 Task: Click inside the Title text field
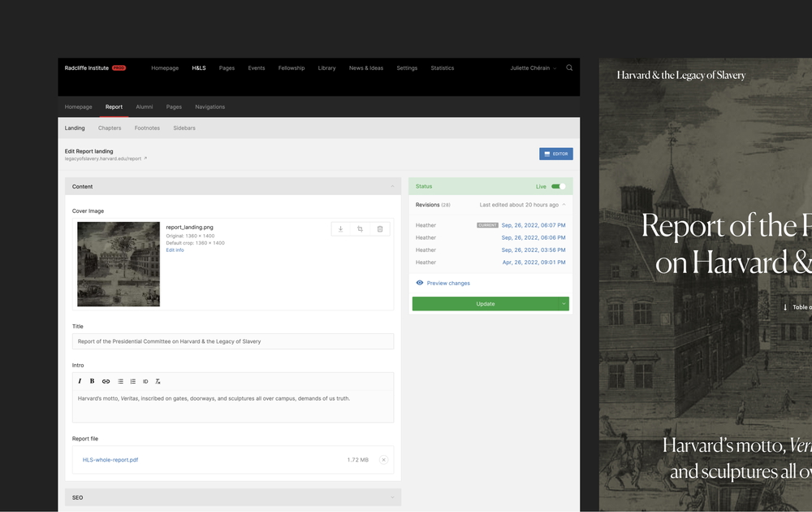coord(233,341)
